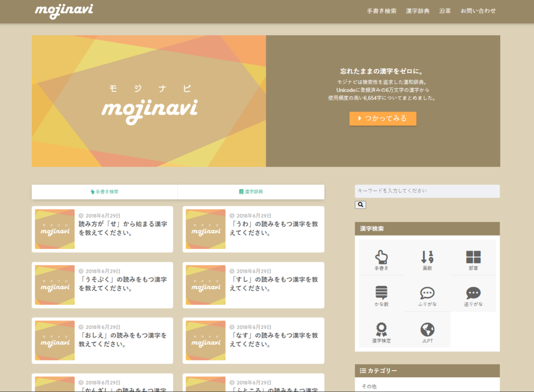Focus the キーワード search input field
The height and width of the screenshot is (392, 534).
pyautogui.click(x=427, y=191)
